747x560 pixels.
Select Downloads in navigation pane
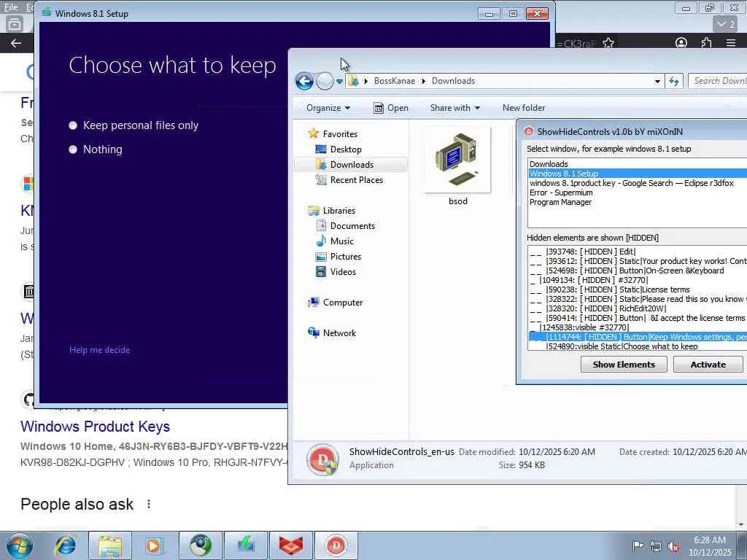coord(351,165)
